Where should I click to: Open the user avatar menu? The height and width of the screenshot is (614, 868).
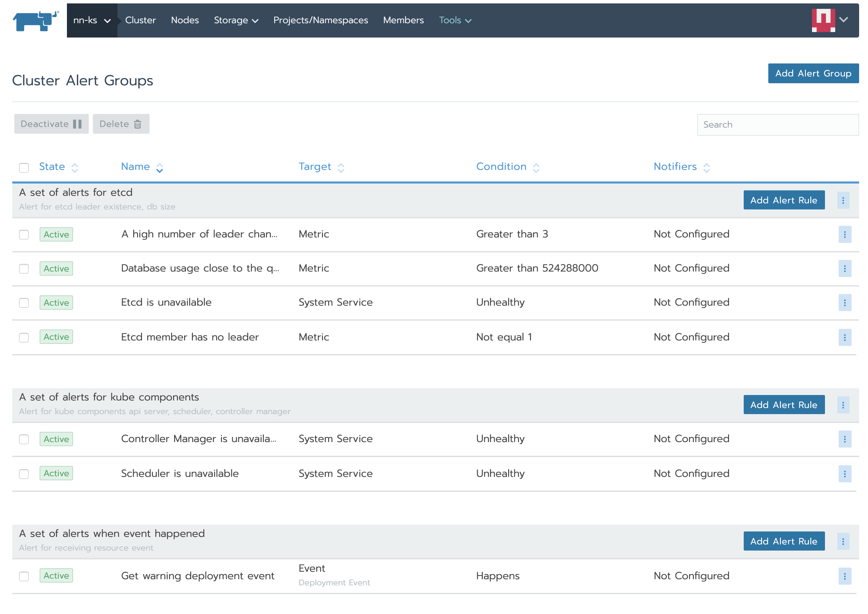tap(829, 20)
